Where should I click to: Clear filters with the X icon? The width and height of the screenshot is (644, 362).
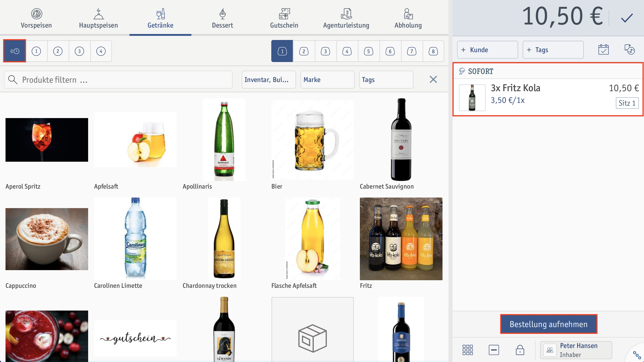pos(433,79)
